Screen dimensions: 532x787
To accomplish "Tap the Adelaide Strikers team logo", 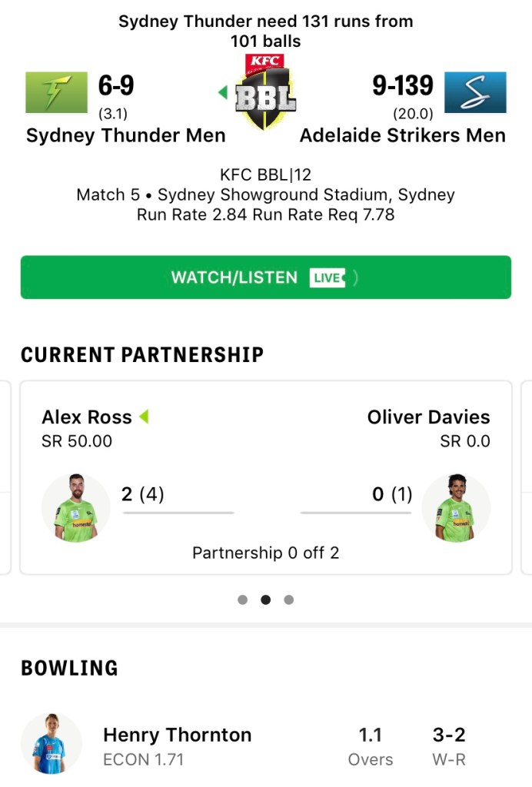I will pos(475,92).
